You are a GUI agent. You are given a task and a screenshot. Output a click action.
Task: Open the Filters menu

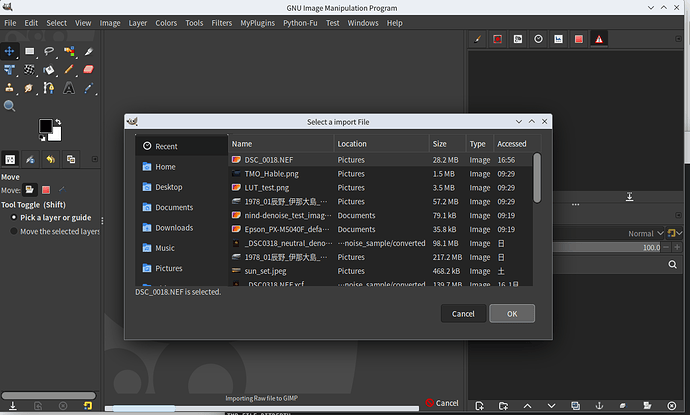pyautogui.click(x=221, y=22)
